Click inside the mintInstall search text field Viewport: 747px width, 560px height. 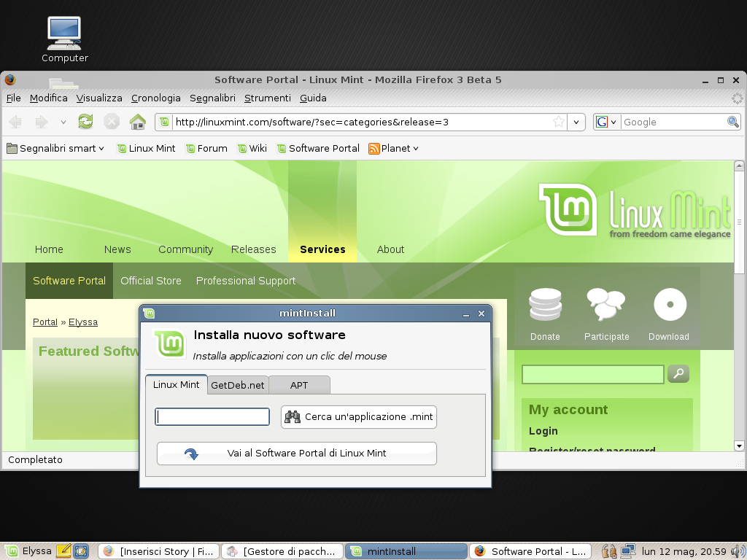tap(212, 416)
